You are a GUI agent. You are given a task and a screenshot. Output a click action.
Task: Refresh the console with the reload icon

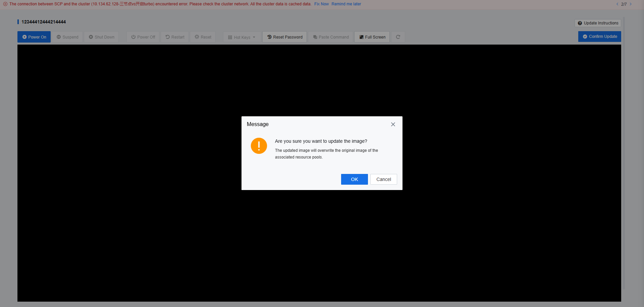(398, 37)
